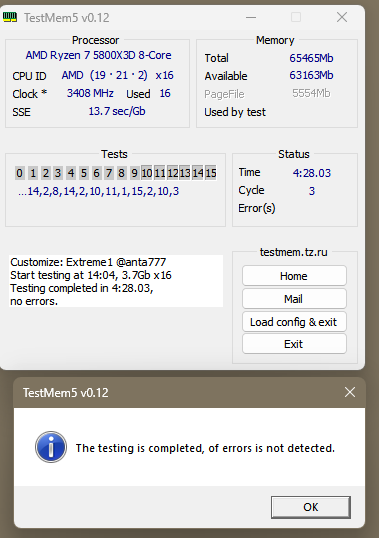Click the PageFile label
Screen dimensions: 379x538
point(224,94)
